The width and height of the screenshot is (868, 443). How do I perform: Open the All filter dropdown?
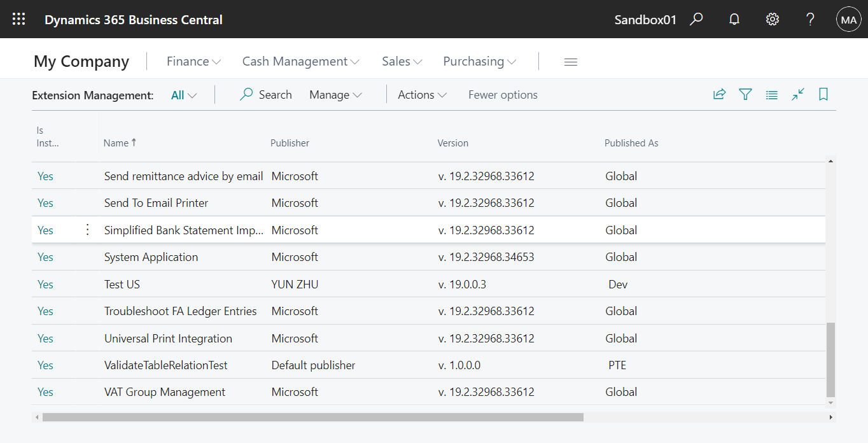(183, 94)
